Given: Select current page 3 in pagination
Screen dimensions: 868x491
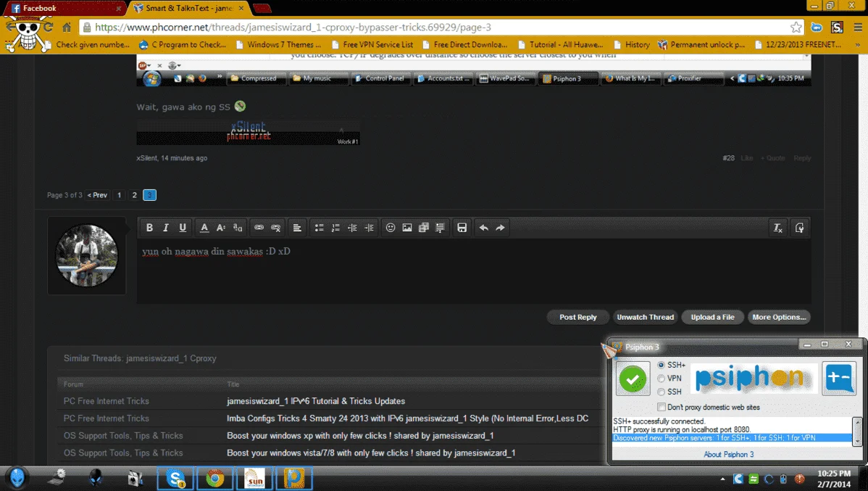Looking at the screenshot, I should click(149, 195).
